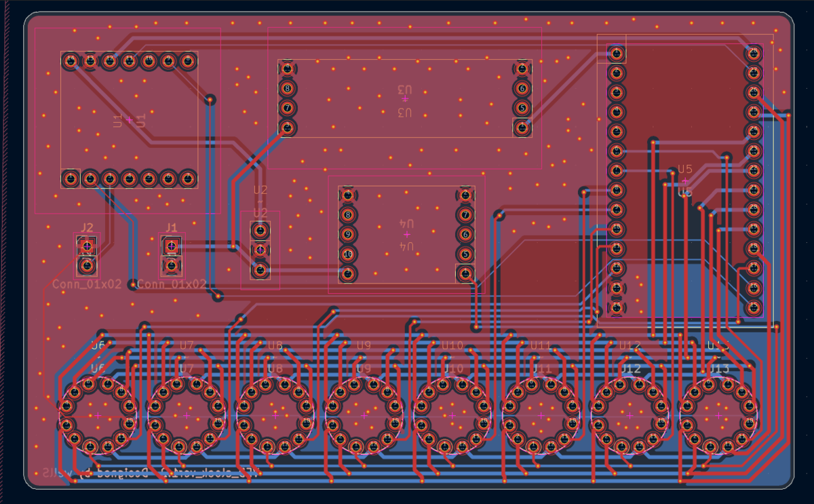Select the circular U10 socket footprint

point(452,415)
